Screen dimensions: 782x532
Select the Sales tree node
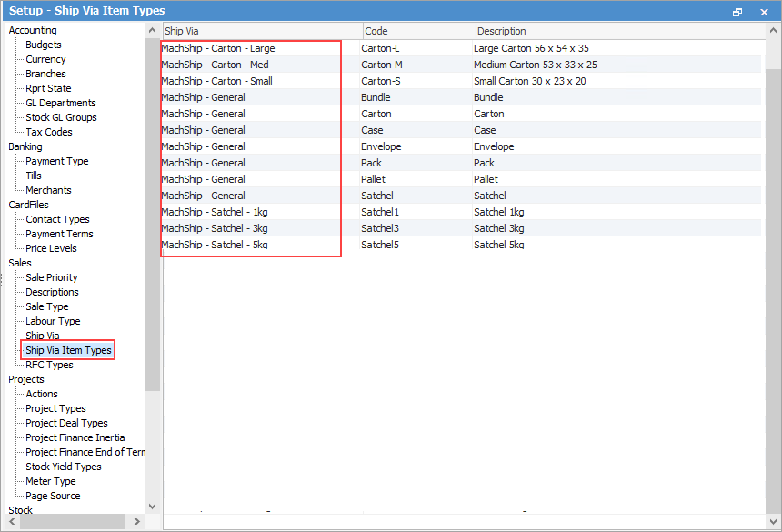pyautogui.click(x=20, y=263)
